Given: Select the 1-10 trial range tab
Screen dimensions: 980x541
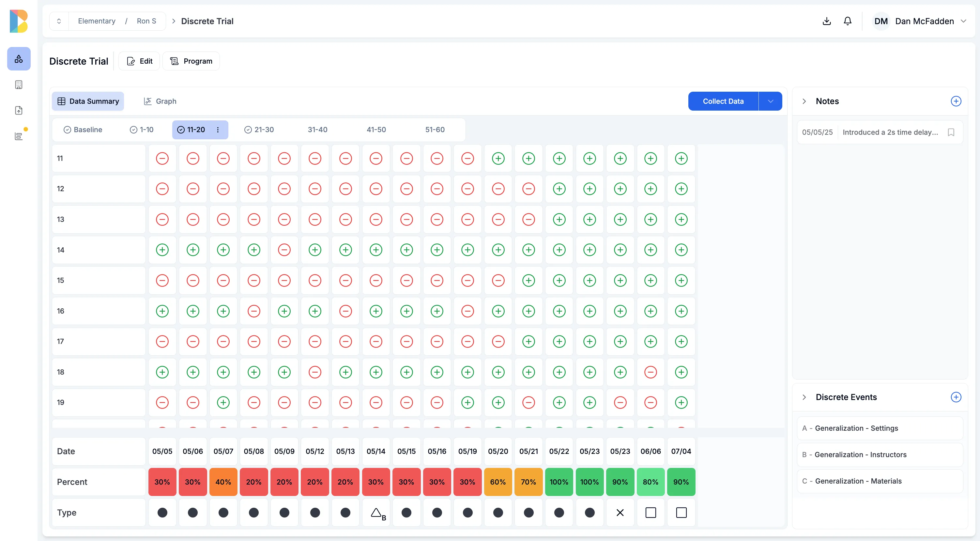Looking at the screenshot, I should [142, 130].
